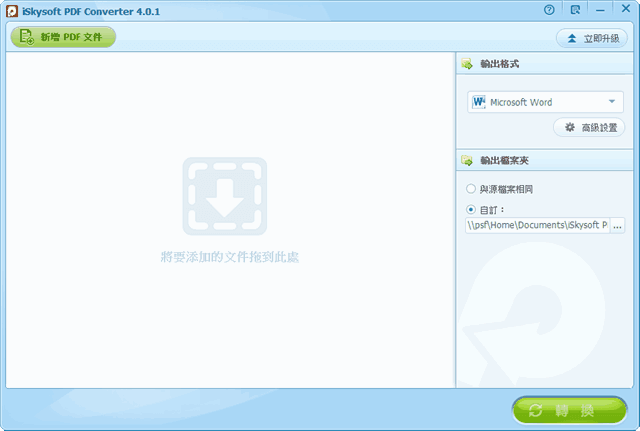Viewport: 640px width, 431px height.
Task: Click the 輸出檔案夾 section header
Action: pos(544,160)
